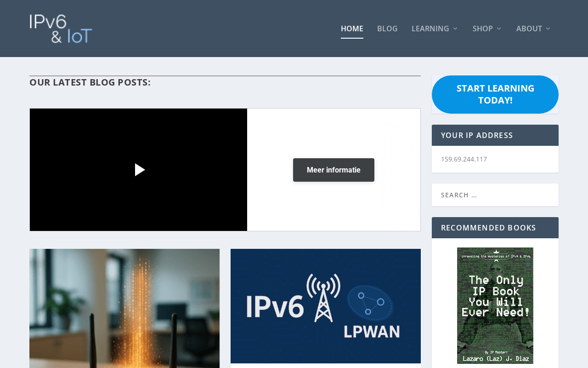Open the glowing router post thumbnail
Screen dimensions: 588x368
click(124, 308)
